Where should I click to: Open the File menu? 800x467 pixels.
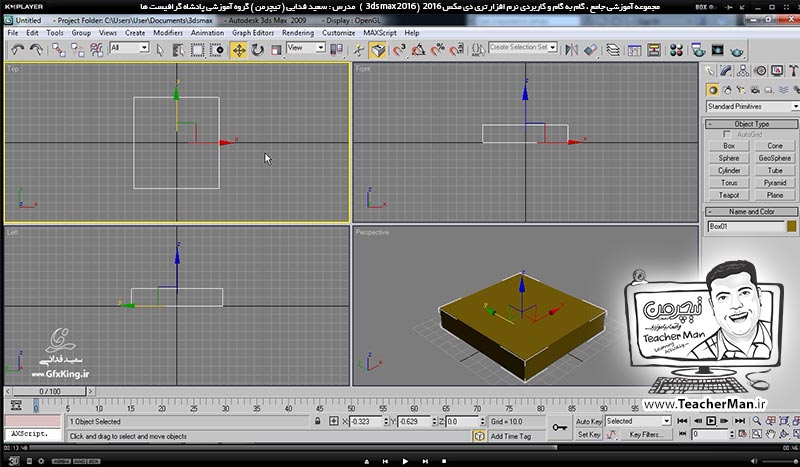point(13,33)
